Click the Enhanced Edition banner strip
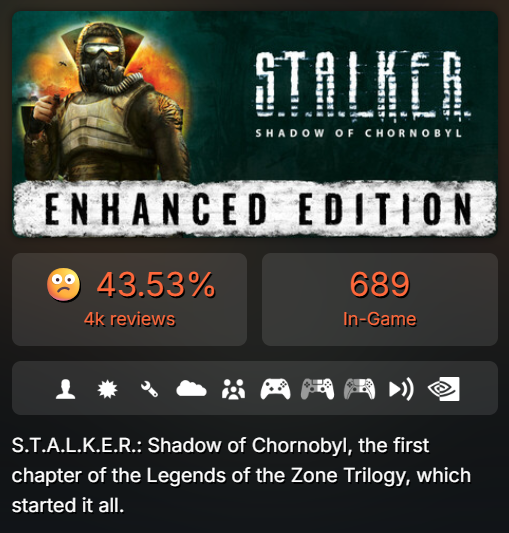 (x=255, y=208)
